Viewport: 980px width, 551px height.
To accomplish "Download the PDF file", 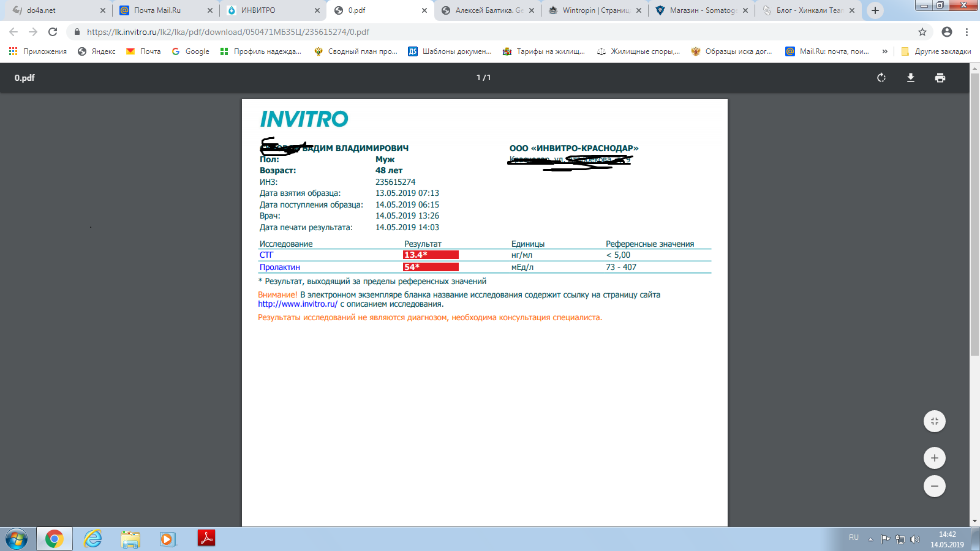I will [911, 78].
